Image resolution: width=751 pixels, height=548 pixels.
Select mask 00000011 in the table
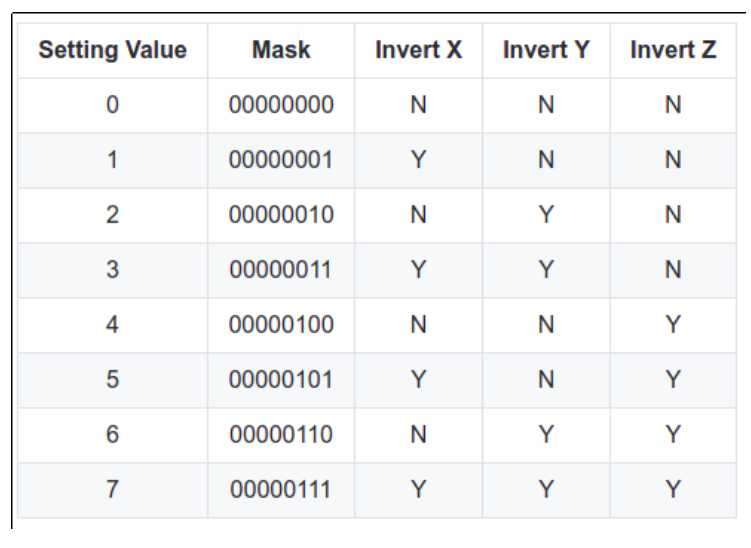281,271
